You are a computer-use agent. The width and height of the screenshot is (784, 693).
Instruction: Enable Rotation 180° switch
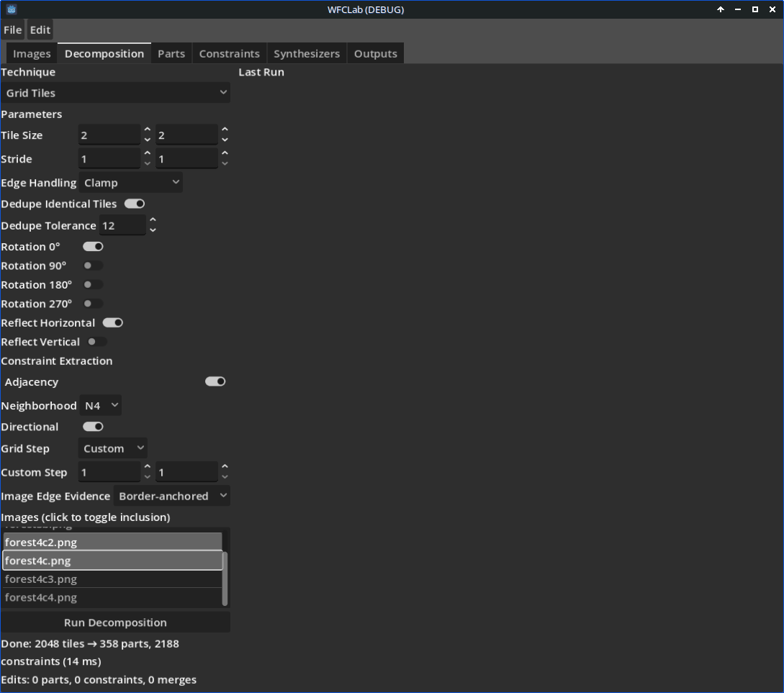pyautogui.click(x=93, y=285)
